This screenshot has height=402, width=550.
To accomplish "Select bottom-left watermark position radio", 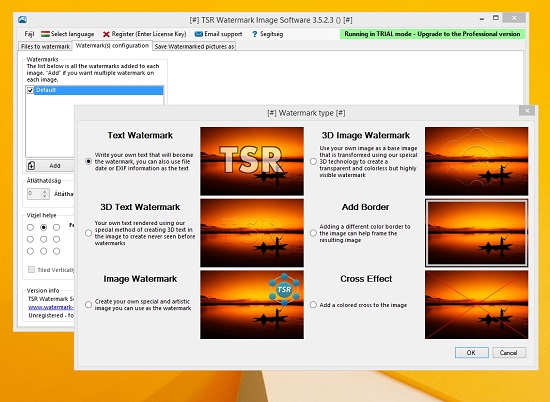I will pyautogui.click(x=30, y=251).
